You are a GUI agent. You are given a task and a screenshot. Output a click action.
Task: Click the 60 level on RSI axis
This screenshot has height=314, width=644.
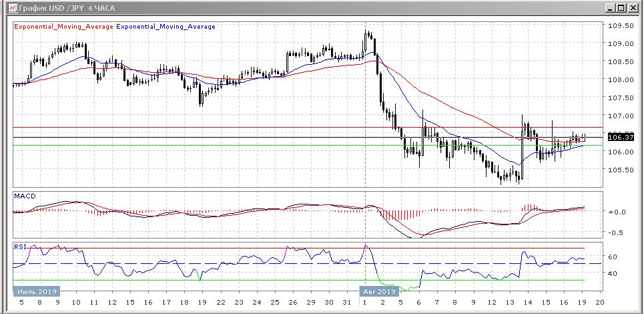click(613, 257)
